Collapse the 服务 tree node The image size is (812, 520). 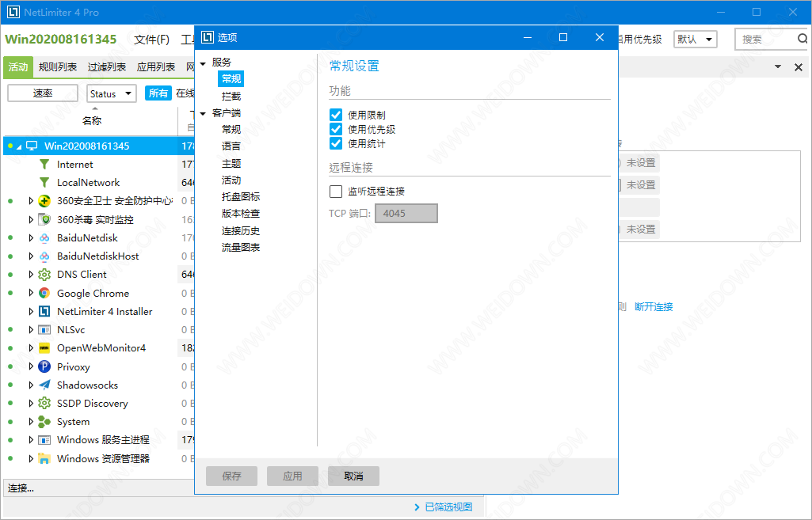coord(203,63)
